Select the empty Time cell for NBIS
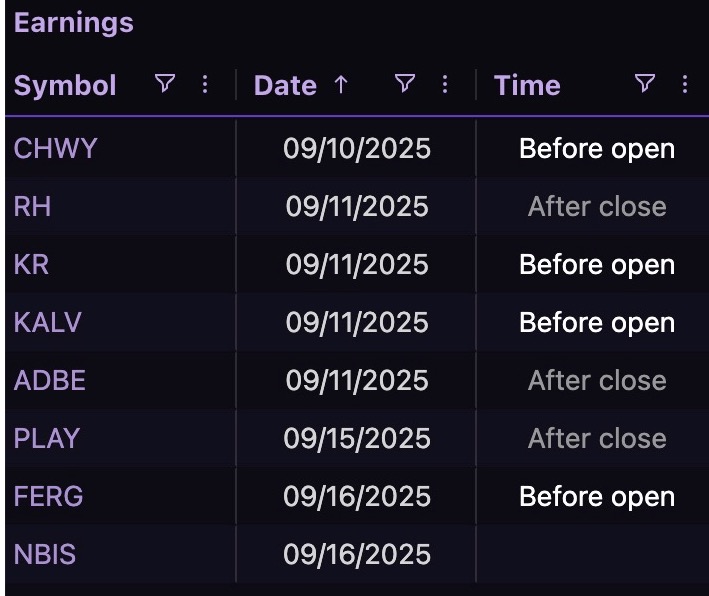 click(592, 553)
